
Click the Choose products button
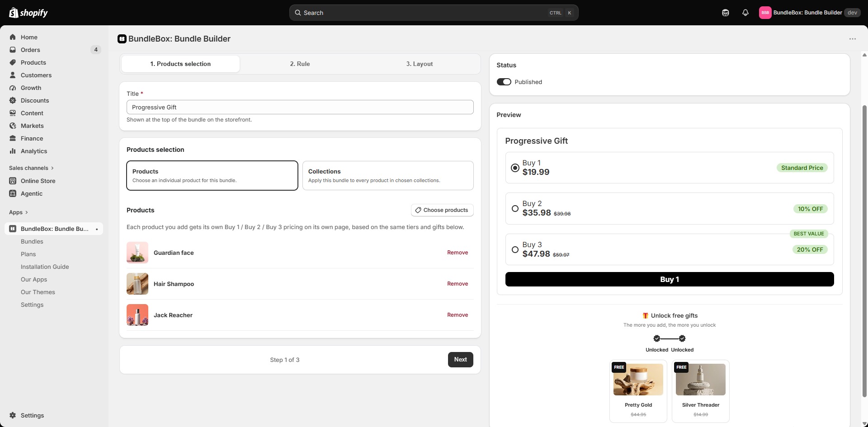pyautogui.click(x=442, y=210)
